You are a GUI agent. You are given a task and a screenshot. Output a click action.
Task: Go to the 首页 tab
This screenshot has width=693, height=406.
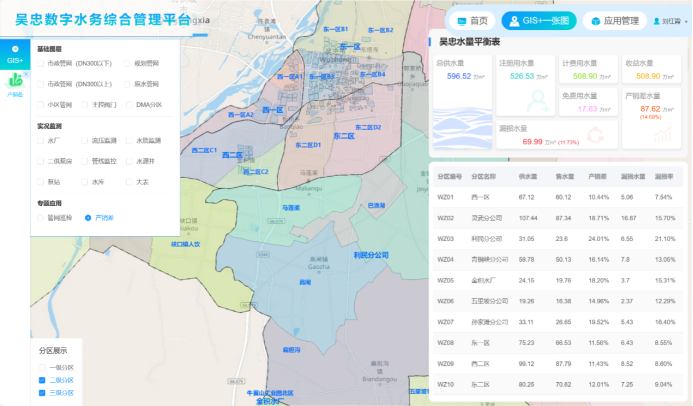[x=472, y=21]
